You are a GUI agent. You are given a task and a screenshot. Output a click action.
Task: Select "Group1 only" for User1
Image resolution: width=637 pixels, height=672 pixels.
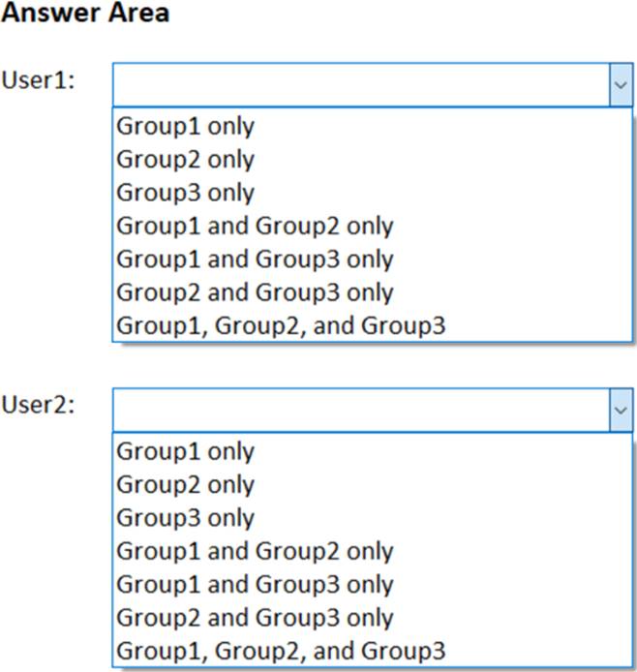(186, 127)
